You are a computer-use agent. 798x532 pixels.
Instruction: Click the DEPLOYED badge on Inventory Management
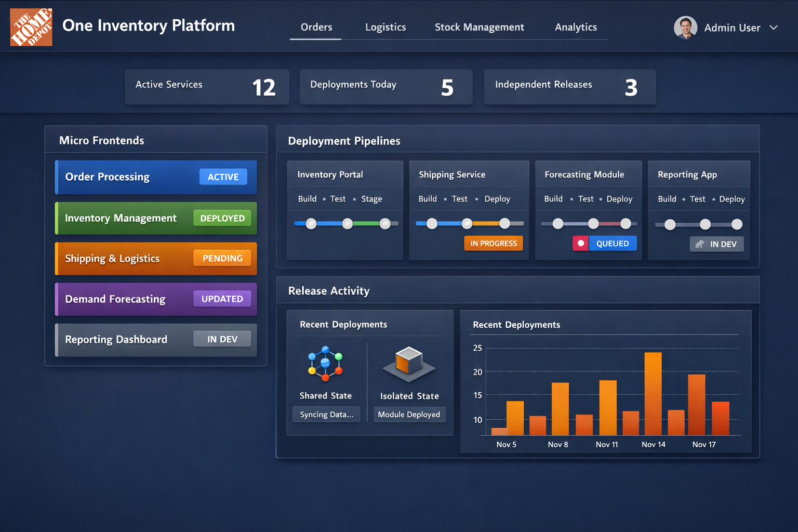pos(222,218)
